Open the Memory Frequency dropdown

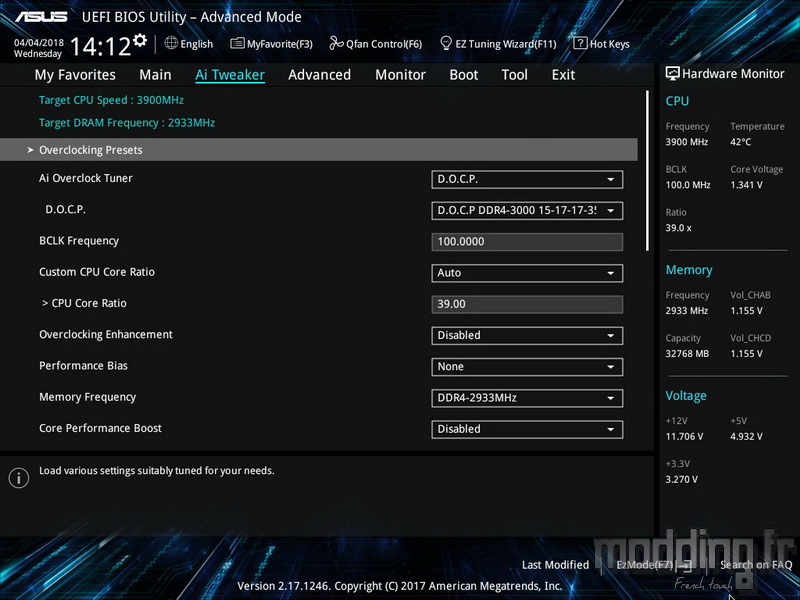click(x=527, y=398)
